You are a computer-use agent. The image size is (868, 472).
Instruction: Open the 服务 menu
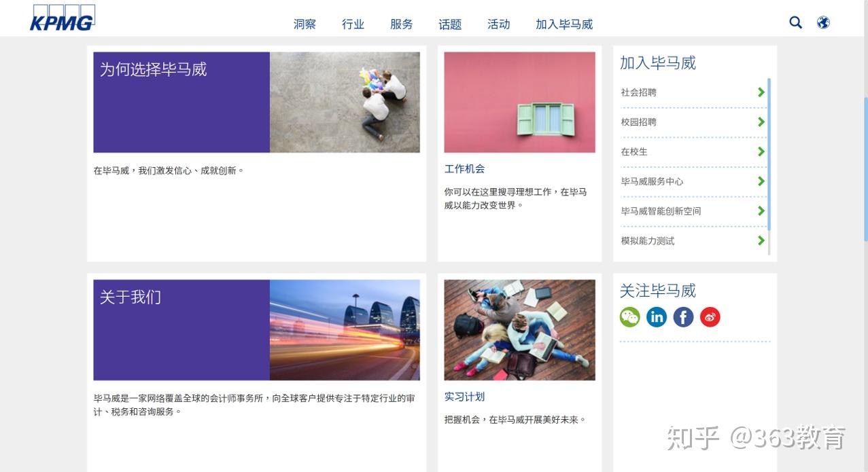[401, 24]
